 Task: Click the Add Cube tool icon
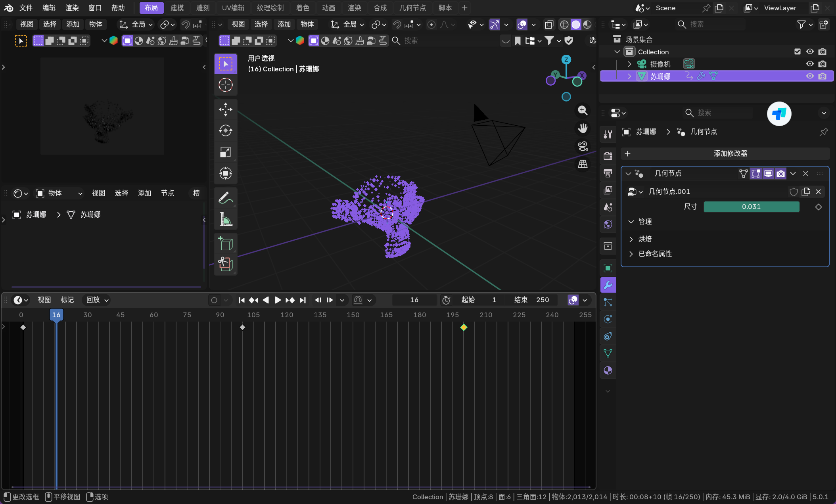point(225,243)
